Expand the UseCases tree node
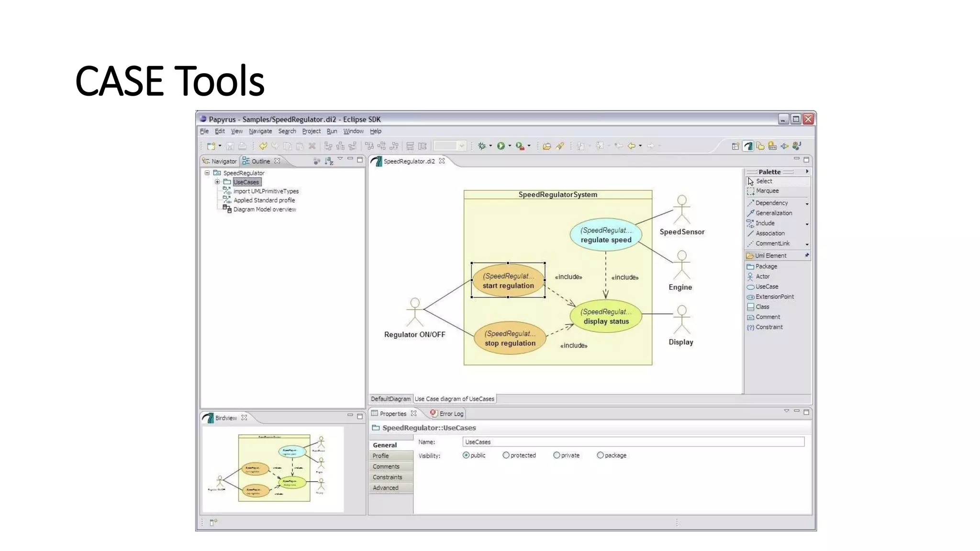 pyautogui.click(x=217, y=182)
